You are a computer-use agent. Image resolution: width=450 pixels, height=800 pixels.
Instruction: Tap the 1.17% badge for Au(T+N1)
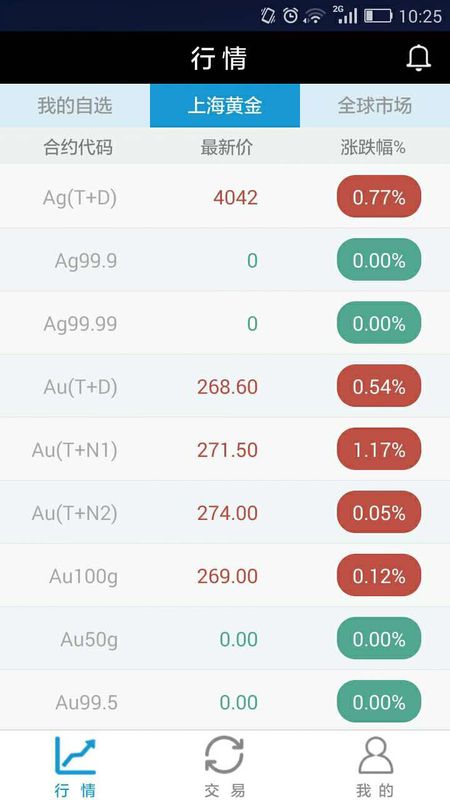point(379,449)
